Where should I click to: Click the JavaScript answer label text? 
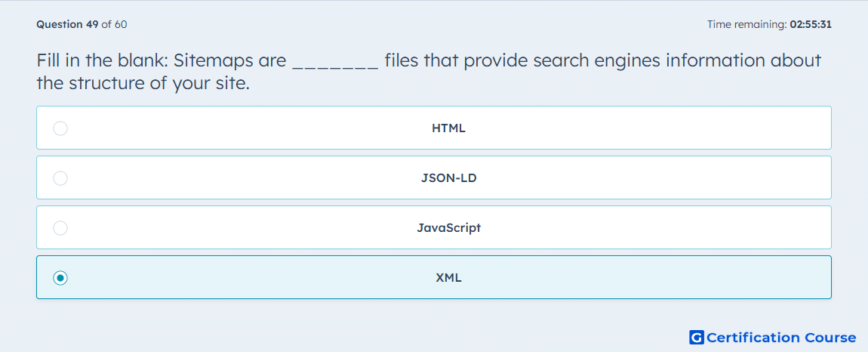pos(448,228)
